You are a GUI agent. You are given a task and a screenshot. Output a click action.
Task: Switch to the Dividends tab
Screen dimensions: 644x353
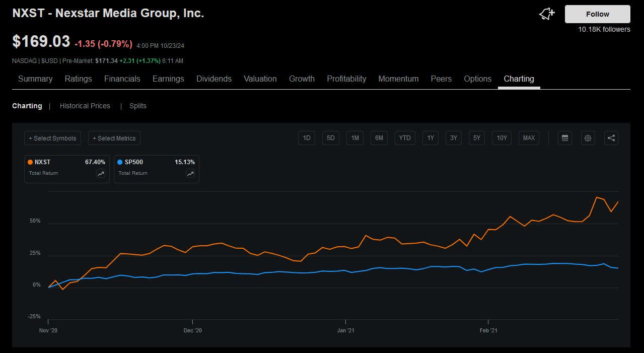point(213,79)
